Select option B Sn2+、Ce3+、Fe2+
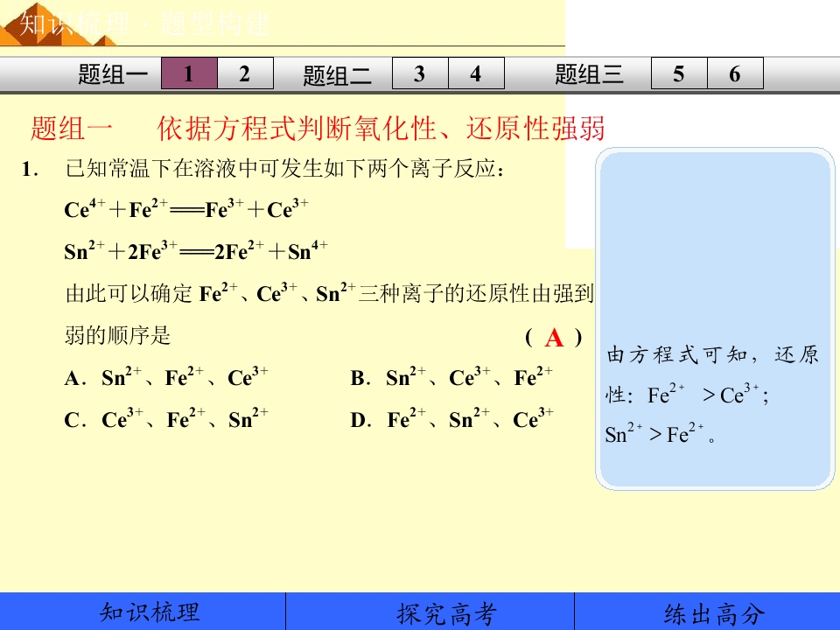The height and width of the screenshot is (630, 840). point(451,377)
